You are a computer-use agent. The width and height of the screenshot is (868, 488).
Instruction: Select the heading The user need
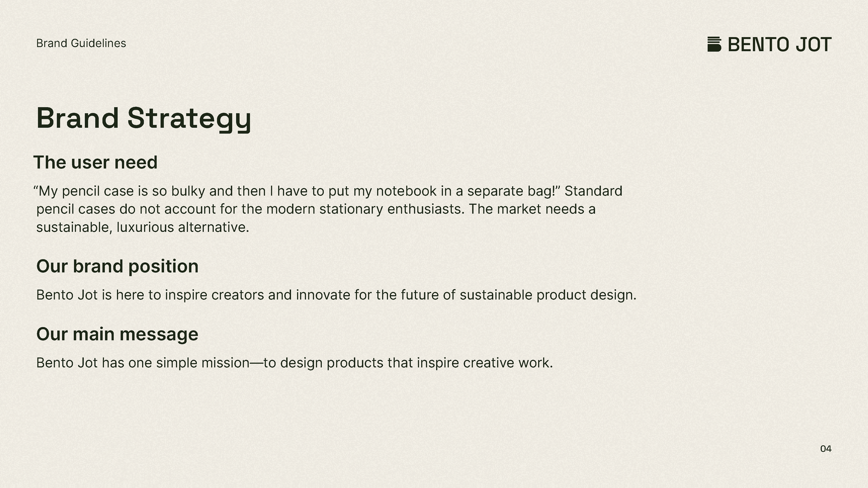[96, 162]
